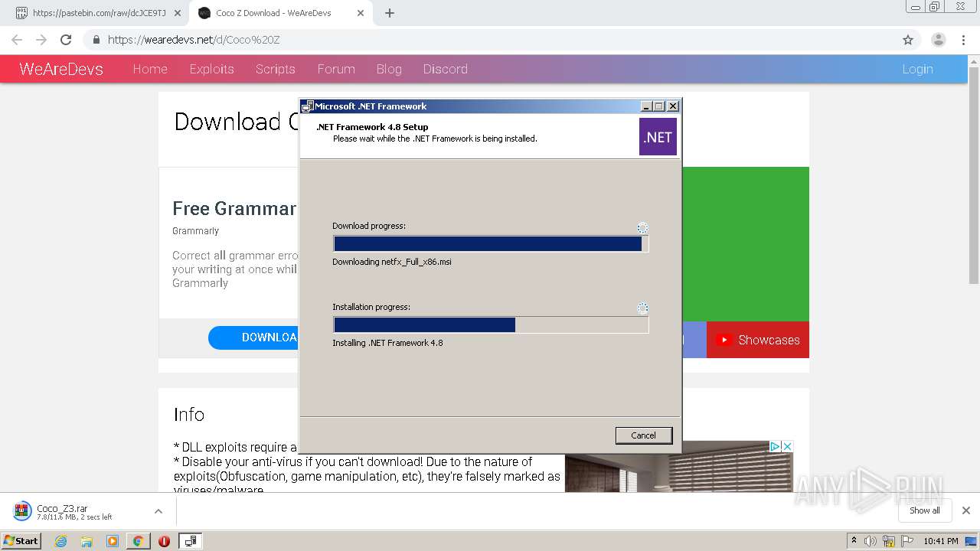
Task: Close the banner ad with X icon
Action: tap(787, 446)
